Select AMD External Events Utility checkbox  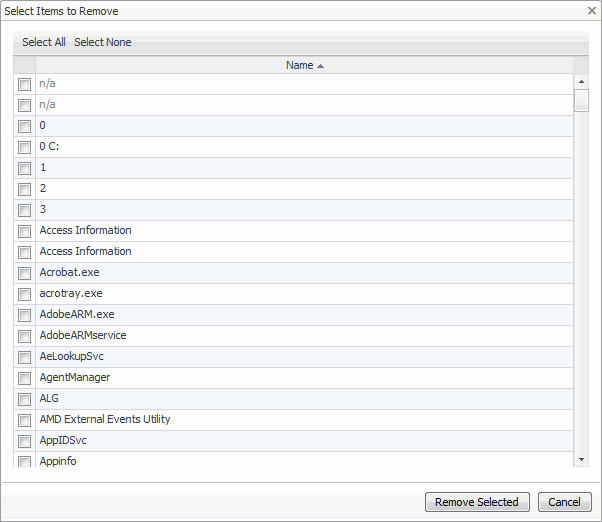[25, 420]
